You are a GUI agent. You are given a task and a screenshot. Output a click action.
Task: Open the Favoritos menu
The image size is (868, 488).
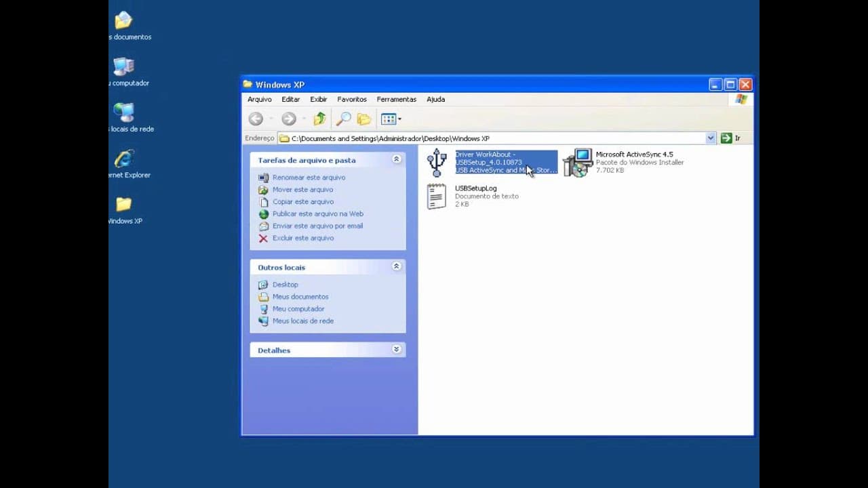point(352,100)
